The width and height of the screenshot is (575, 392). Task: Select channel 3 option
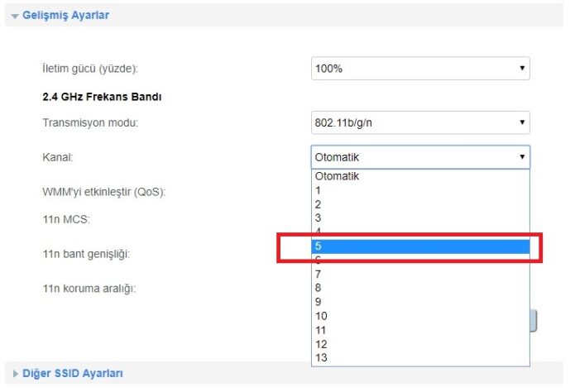point(319,218)
